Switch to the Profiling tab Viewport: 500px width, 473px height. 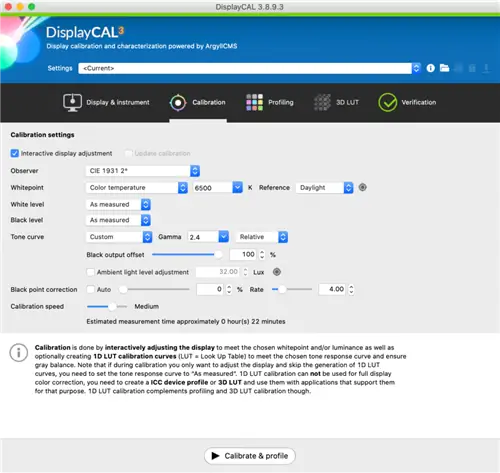tap(270, 102)
